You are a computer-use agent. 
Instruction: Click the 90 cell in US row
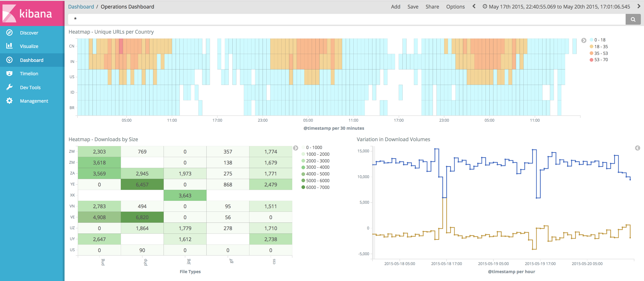point(142,250)
